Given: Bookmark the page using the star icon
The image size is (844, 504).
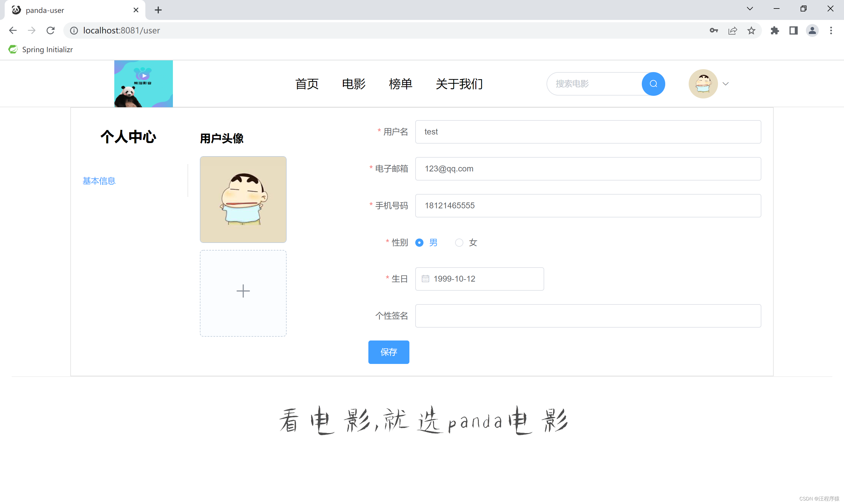Looking at the screenshot, I should click(x=751, y=30).
